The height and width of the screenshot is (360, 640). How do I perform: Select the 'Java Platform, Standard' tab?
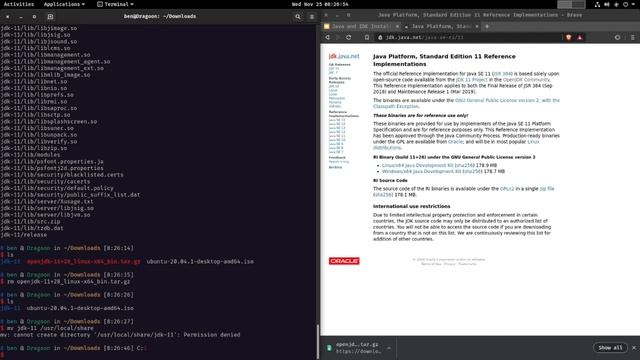(x=441, y=27)
